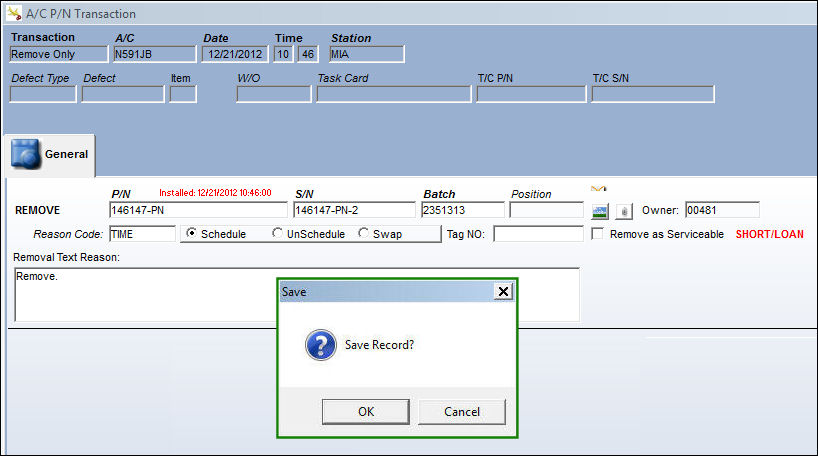The width and height of the screenshot is (818, 456).
Task: Click the airplane icon in title bar
Action: pyautogui.click(x=14, y=13)
